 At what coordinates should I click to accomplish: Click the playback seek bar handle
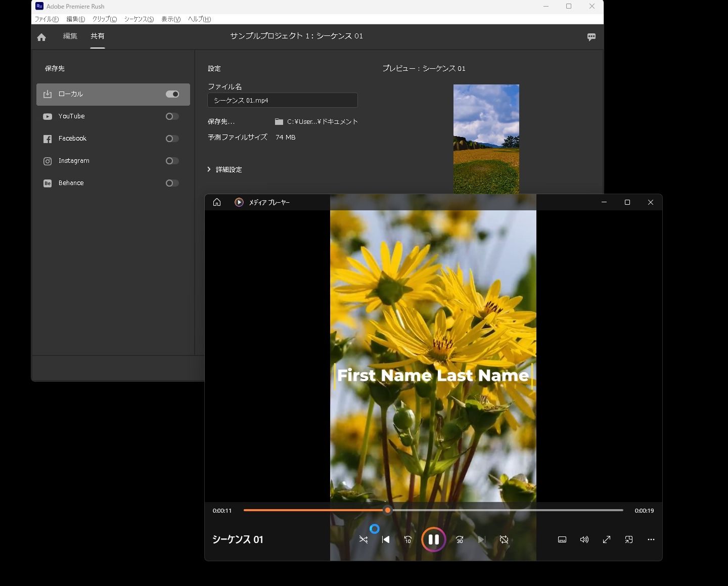tap(388, 510)
